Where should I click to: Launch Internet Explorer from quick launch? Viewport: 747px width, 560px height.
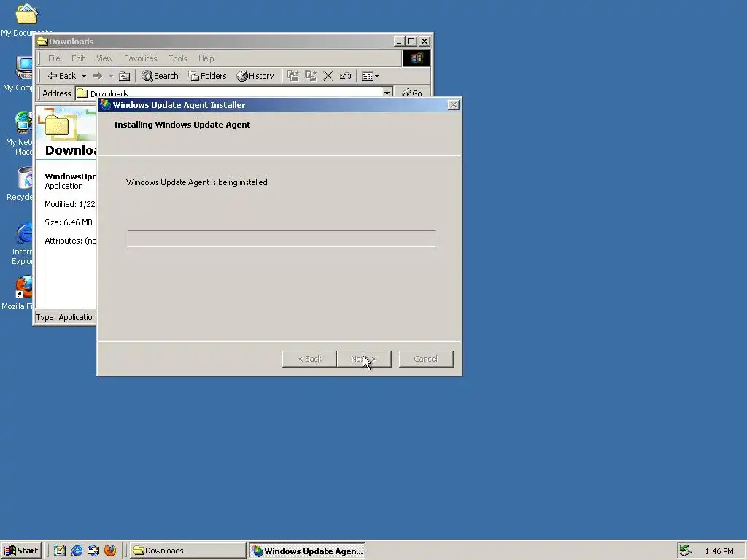pos(77,551)
